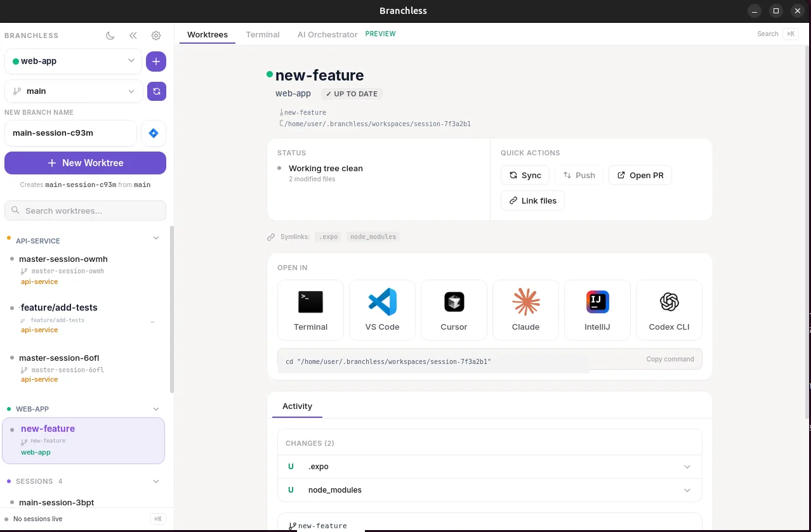Viewport: 811px width, 532px height.
Task: Click the blue diamond Jira icon button
Action: (154, 133)
